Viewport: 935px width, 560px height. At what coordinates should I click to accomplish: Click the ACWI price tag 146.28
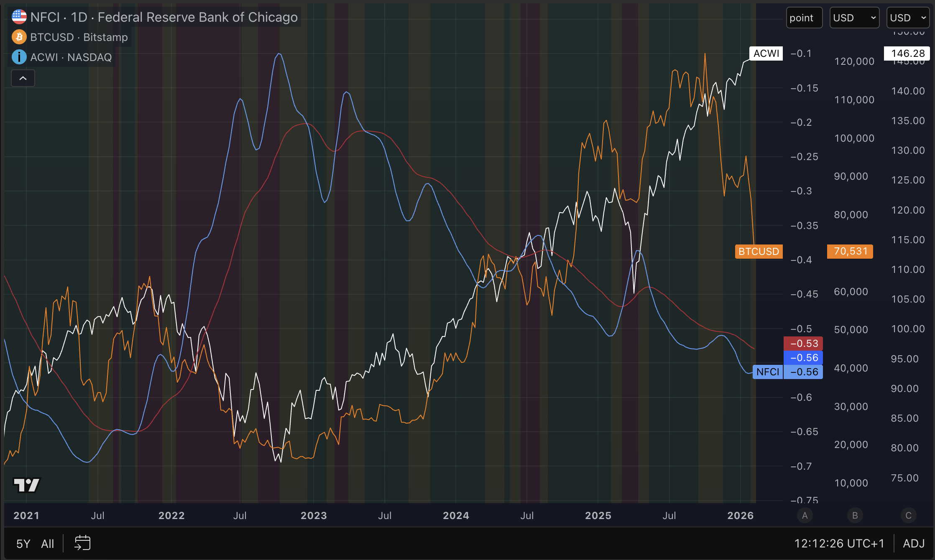click(x=906, y=53)
